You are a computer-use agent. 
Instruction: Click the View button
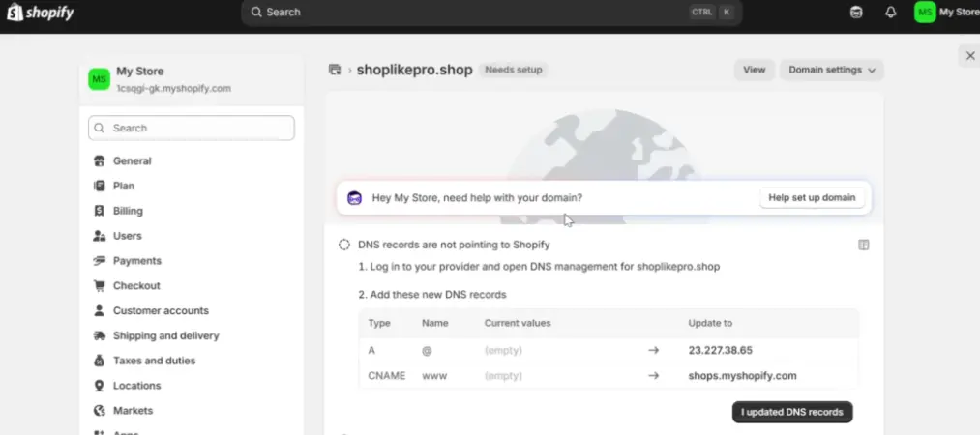[x=754, y=70]
